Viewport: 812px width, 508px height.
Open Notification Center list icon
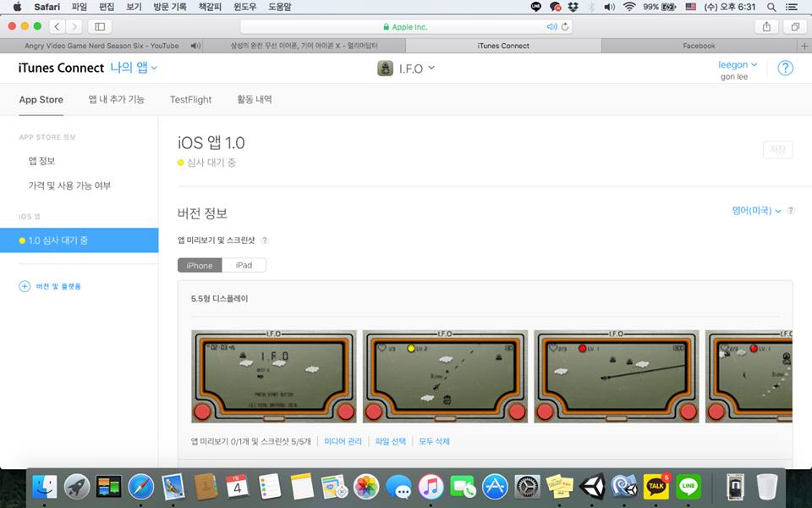point(792,7)
